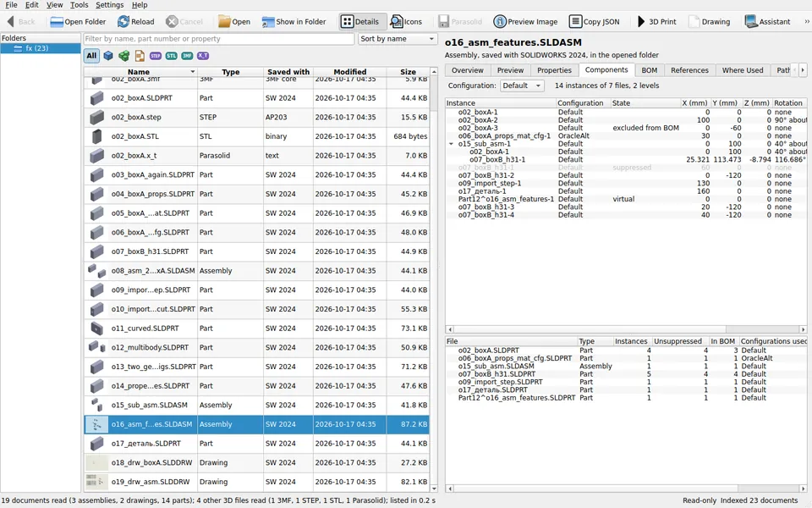Filter list to parts with blue cube icon
Screen dimensions: 812x508
pyautogui.click(x=108, y=56)
